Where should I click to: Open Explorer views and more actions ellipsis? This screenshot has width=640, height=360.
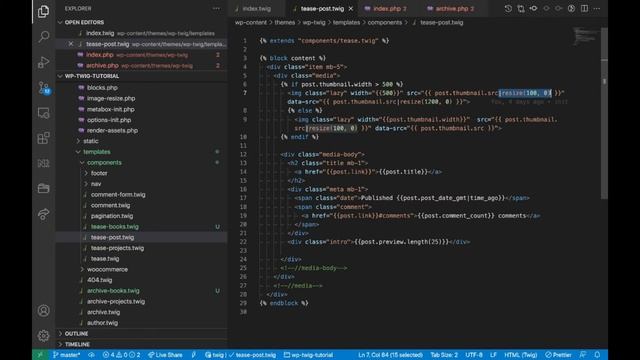216,9
